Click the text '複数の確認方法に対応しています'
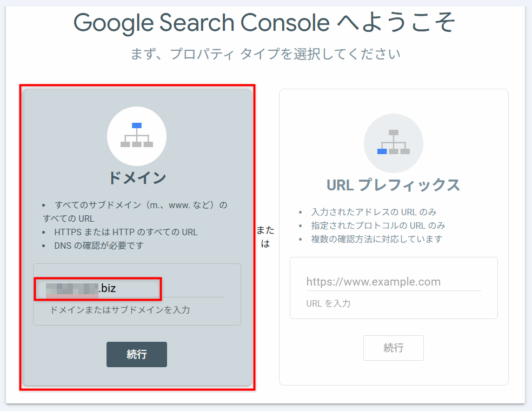The height and width of the screenshot is (411, 532). pyautogui.click(x=377, y=239)
